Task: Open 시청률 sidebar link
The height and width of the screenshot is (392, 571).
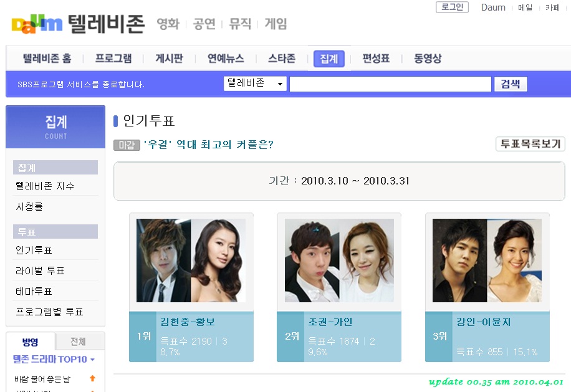Action: pos(29,207)
